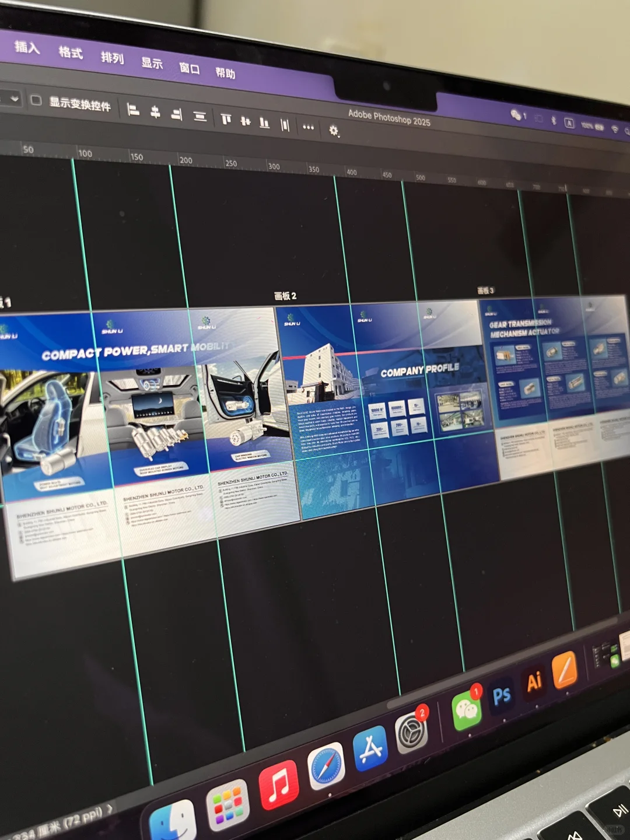The image size is (630, 840).
Task: Select the 画板 2 artboard label
Action: [x=285, y=296]
